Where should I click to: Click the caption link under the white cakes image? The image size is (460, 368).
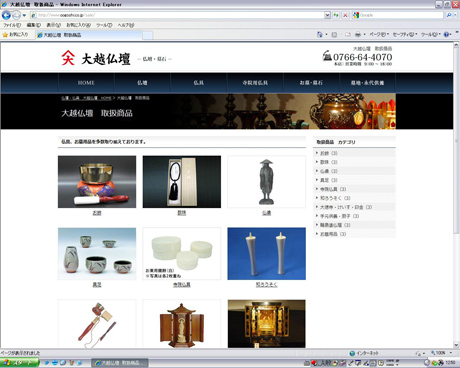182,285
